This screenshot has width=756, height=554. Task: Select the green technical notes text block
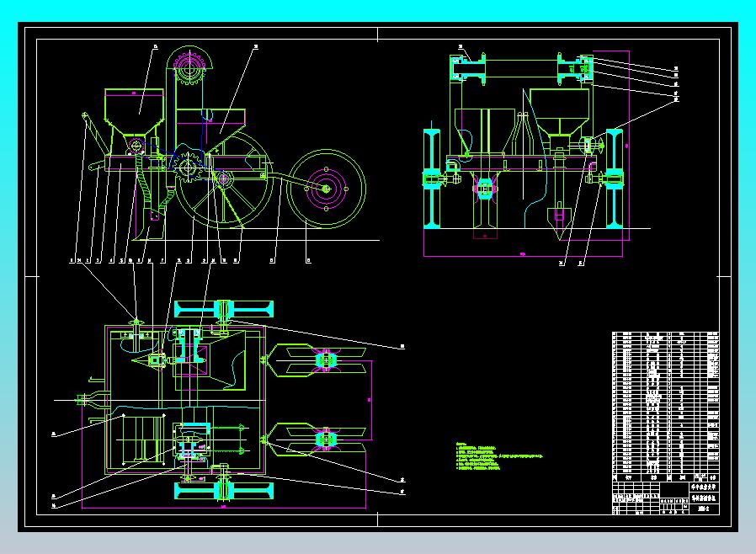click(x=499, y=455)
